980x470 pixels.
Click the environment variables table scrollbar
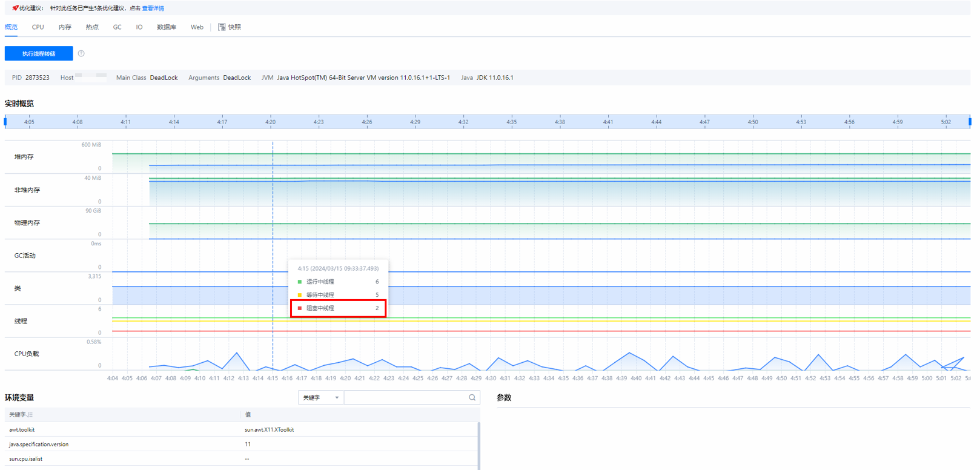(x=478, y=446)
